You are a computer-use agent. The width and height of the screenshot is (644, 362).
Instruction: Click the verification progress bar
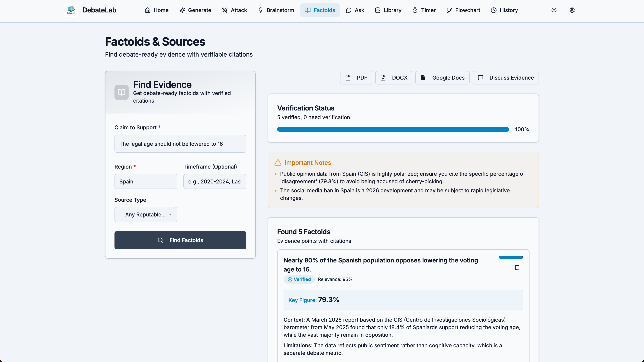(x=393, y=129)
